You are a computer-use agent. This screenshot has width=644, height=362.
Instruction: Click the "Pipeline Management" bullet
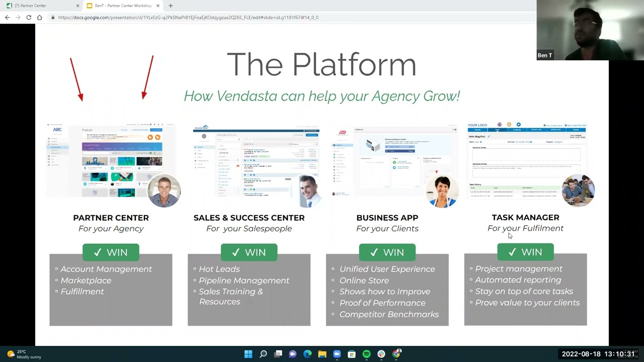click(244, 281)
